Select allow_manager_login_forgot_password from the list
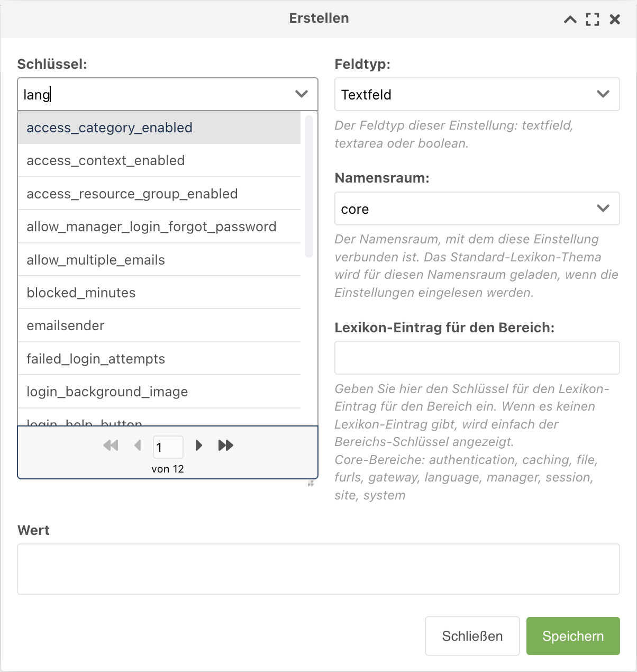 point(159,227)
